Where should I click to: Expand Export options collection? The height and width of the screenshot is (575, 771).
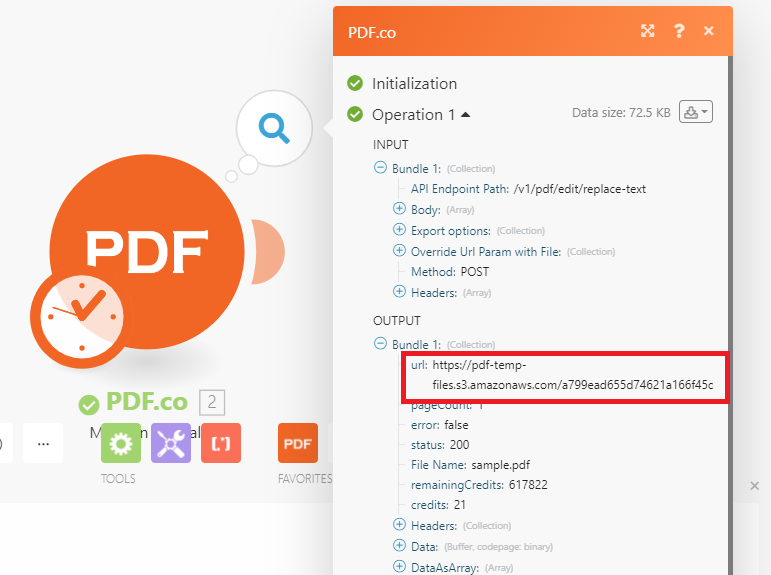tap(399, 230)
